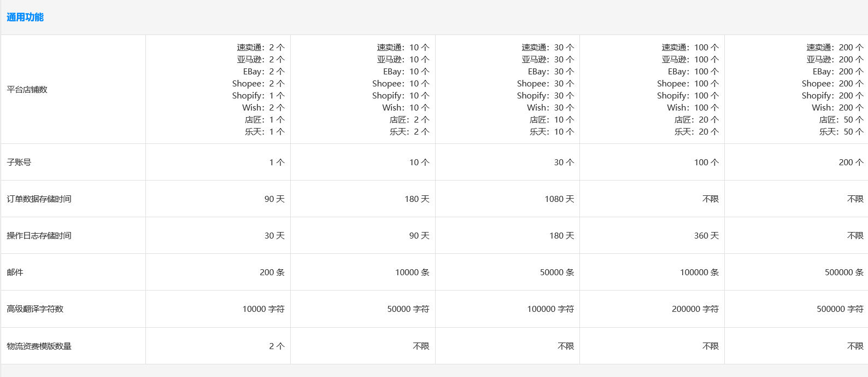Click the 乐天: 2 个 entry
This screenshot has height=377, width=868.
click(409, 132)
